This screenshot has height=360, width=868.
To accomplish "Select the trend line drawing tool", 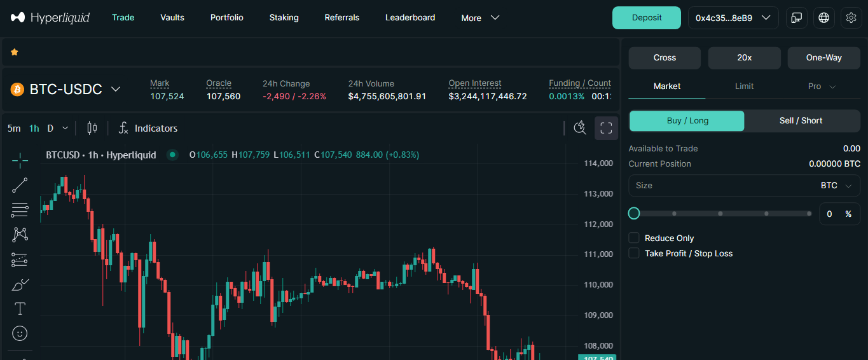I will click(20, 185).
